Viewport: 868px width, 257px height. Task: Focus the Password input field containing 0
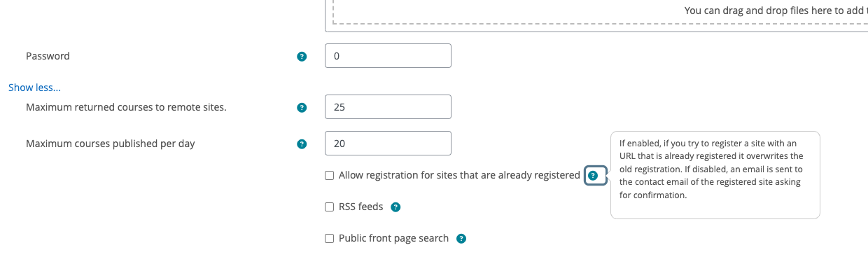point(388,56)
